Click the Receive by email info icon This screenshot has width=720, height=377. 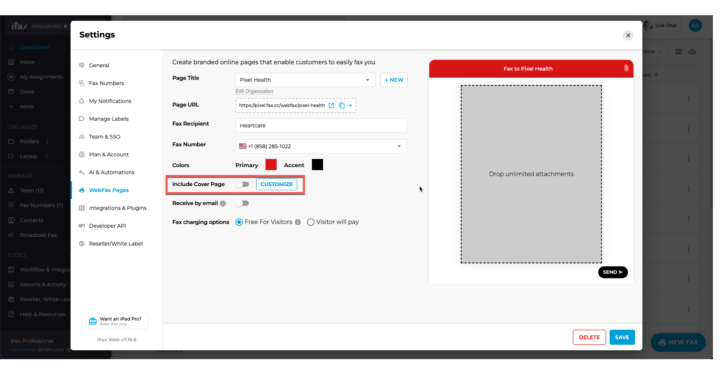(x=223, y=203)
